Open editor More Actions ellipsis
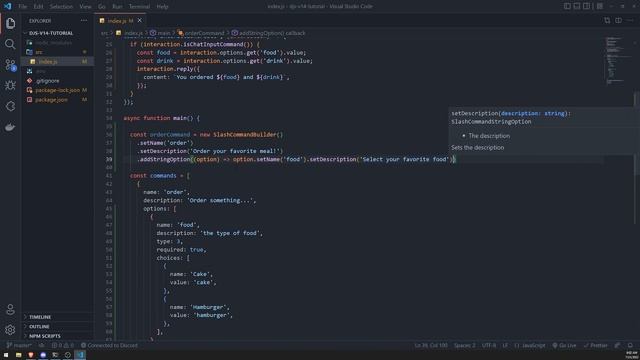 (630, 20)
